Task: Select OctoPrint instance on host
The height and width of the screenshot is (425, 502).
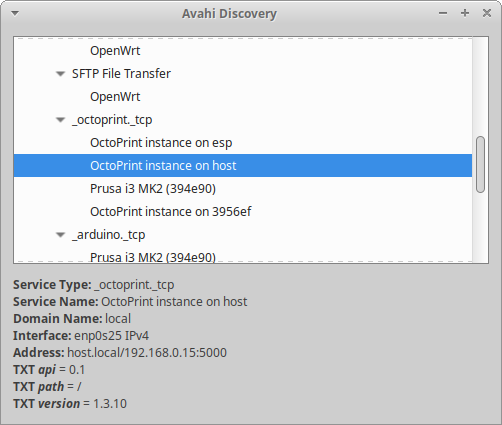Action: point(243,166)
